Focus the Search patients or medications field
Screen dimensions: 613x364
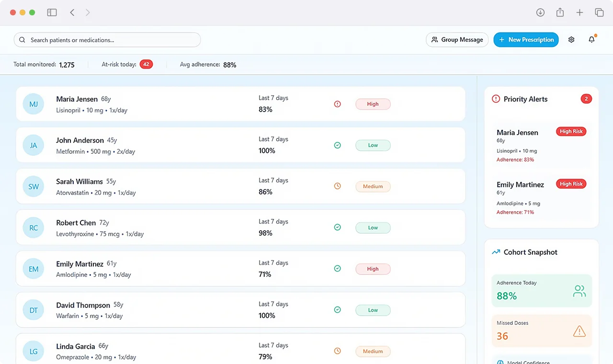pyautogui.click(x=107, y=40)
